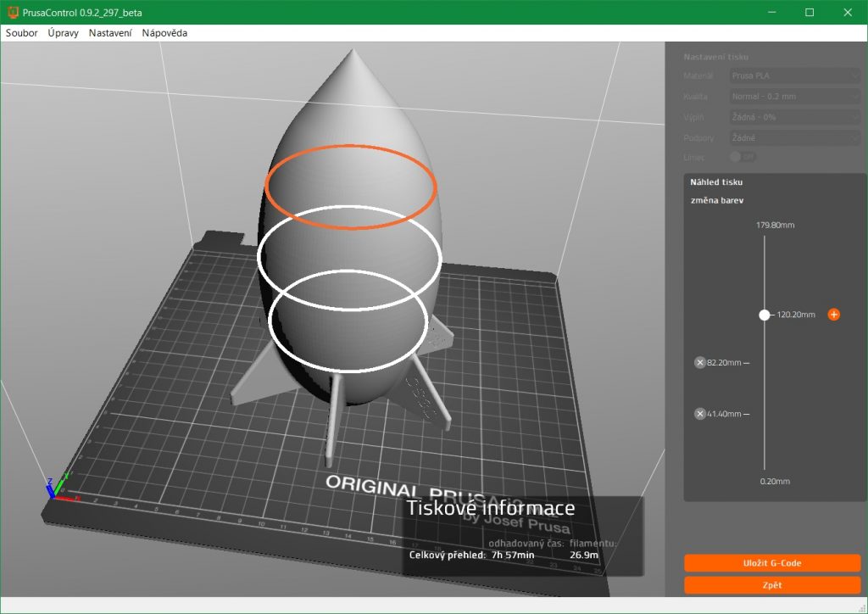Open the Kvalita dropdown Normal 0.2 mm

pos(794,97)
